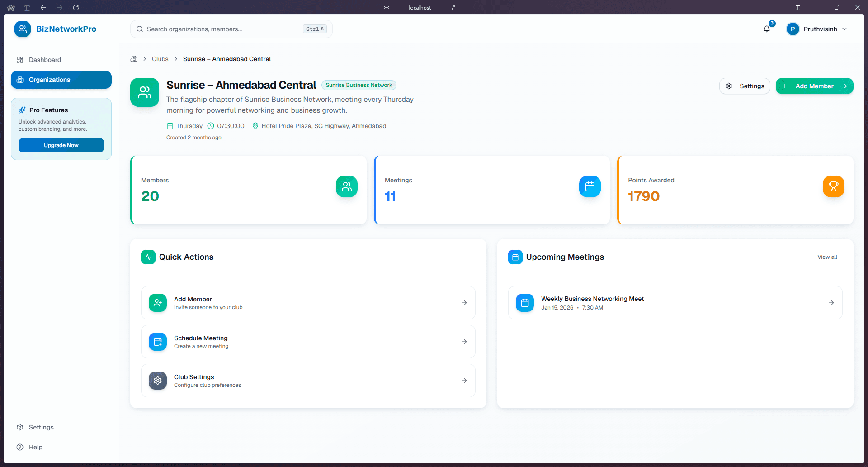
Task: Open View all upcoming meetings link
Action: click(x=827, y=257)
